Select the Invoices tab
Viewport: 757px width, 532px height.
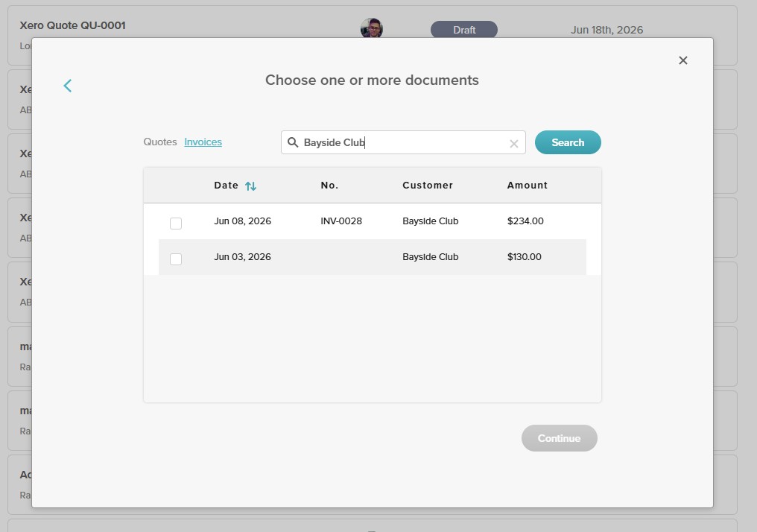(203, 142)
